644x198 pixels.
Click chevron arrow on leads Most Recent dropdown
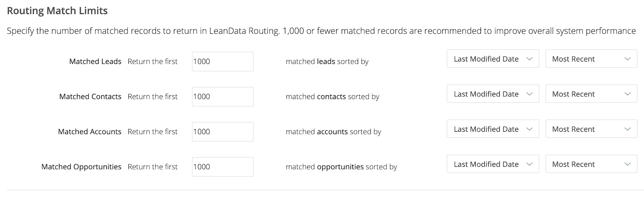coord(627,59)
